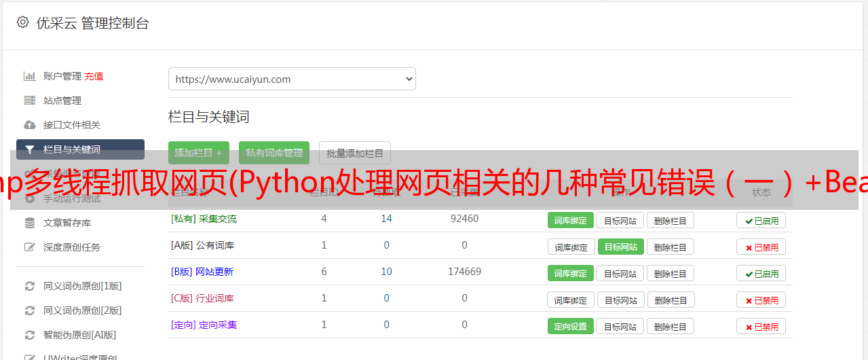
Task: Select 栏目与关键词 sidebar item
Action: pos(80,149)
